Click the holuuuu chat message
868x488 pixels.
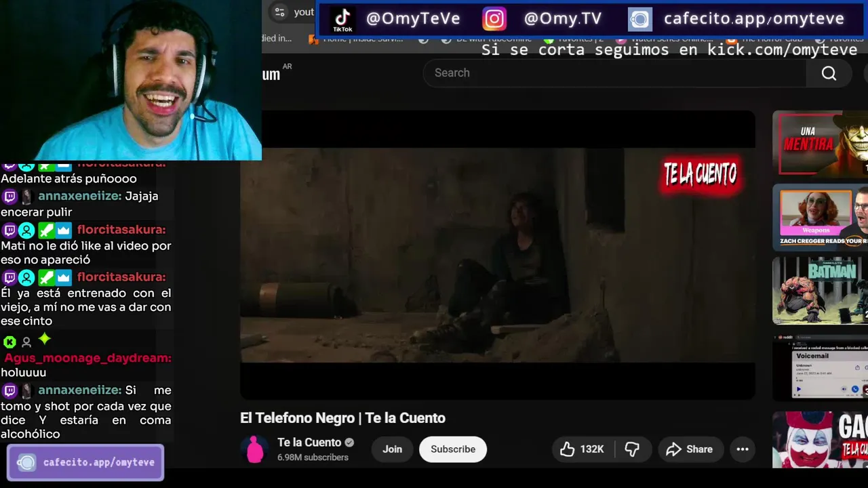point(24,373)
